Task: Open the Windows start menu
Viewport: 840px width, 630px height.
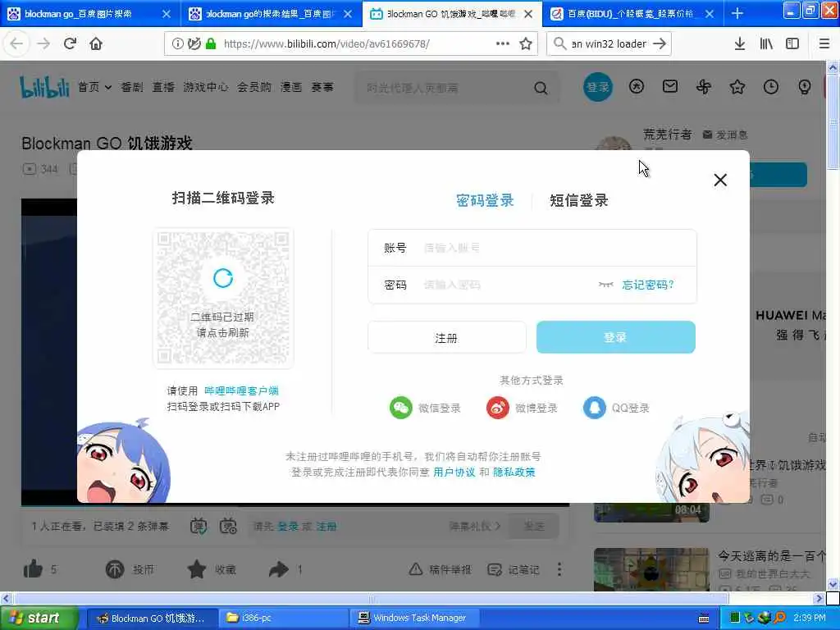Action: click(39, 618)
